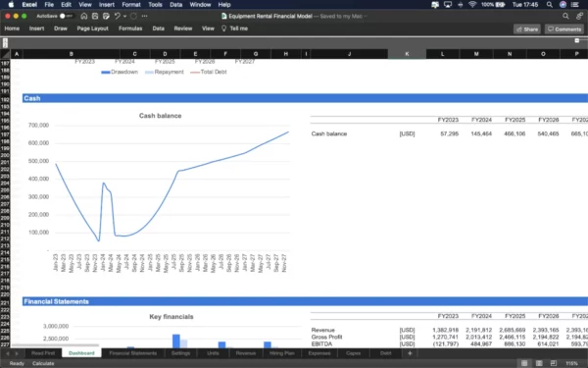
Task: Open the Review ribbon tab
Action: coord(183,28)
